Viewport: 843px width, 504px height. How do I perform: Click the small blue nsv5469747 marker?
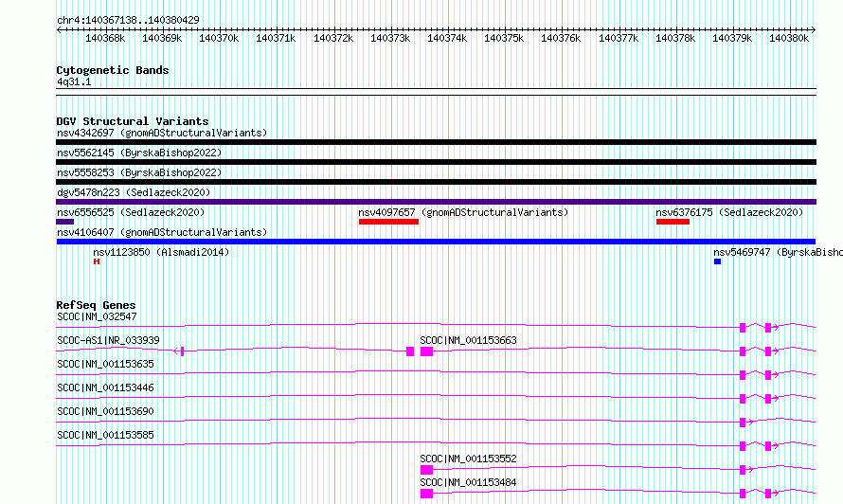click(717, 261)
